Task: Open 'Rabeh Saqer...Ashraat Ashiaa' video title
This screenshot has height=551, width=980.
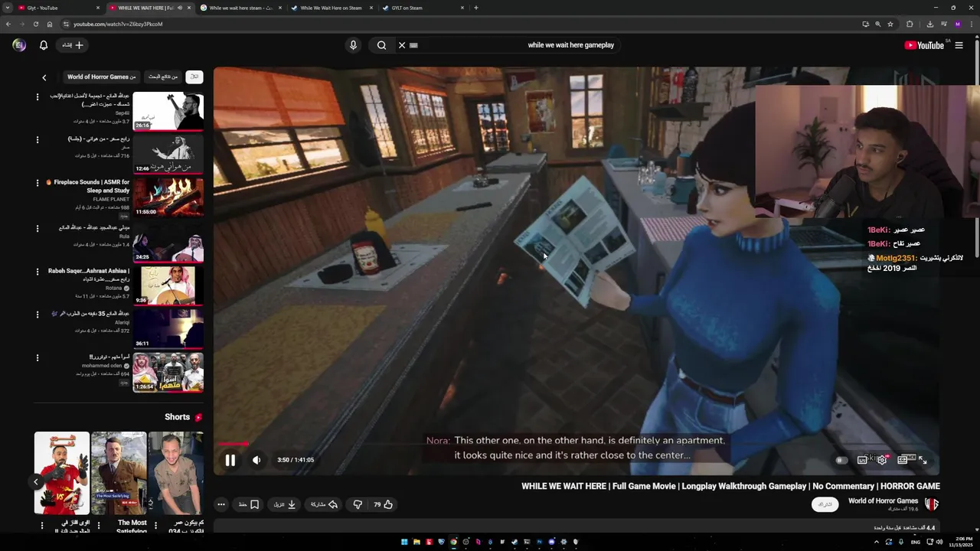Action: pos(89,275)
